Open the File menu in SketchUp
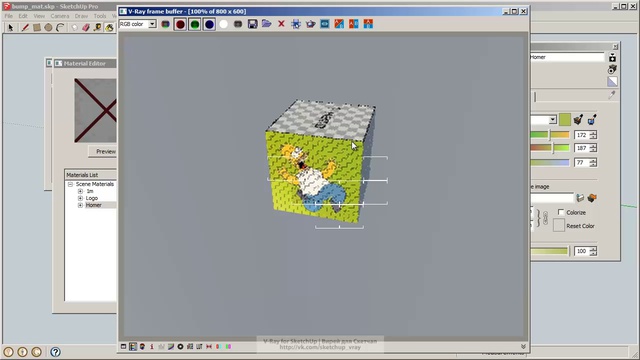Image resolution: width=640 pixels, height=360 pixels. (9, 16)
